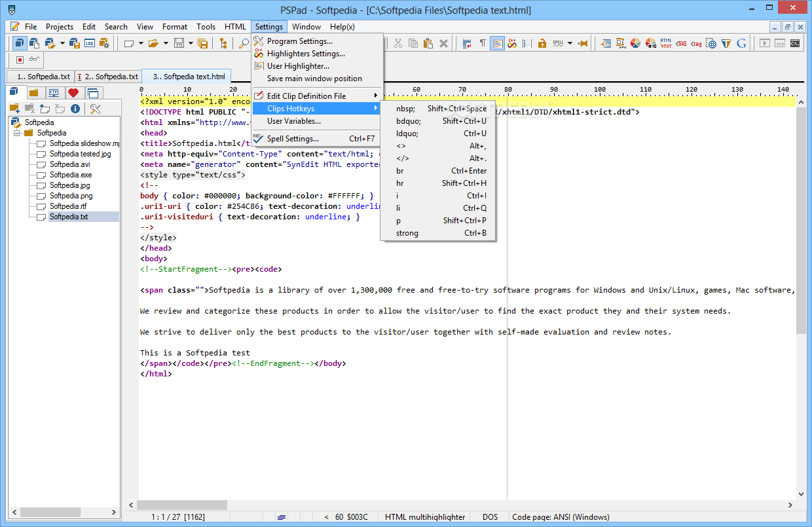Toggle word wrap toolbar button
The width and height of the screenshot is (812, 527).
pyautogui.click(x=467, y=43)
